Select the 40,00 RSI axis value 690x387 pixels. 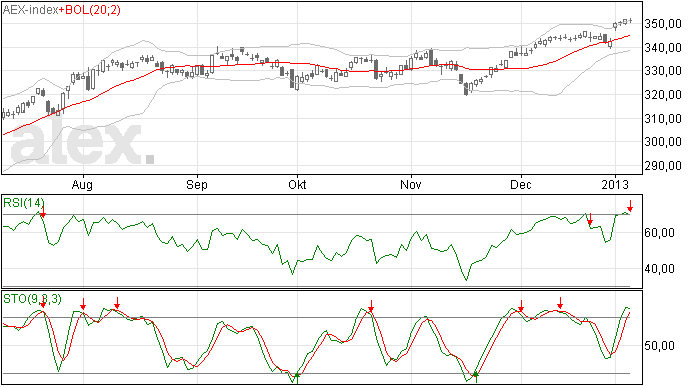(659, 269)
